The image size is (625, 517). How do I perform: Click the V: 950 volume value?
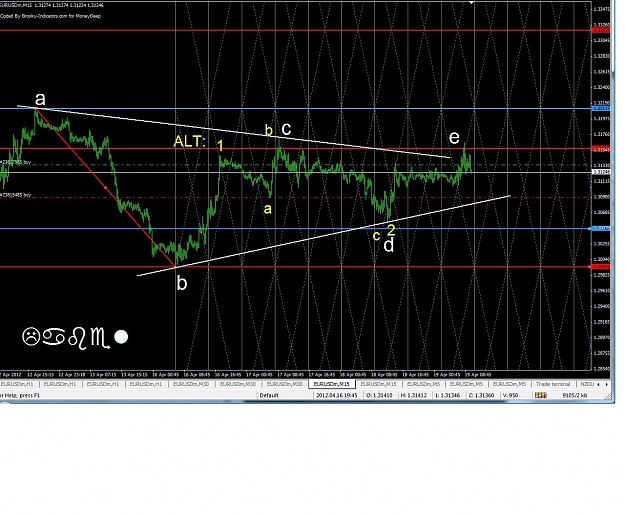pyautogui.click(x=511, y=395)
